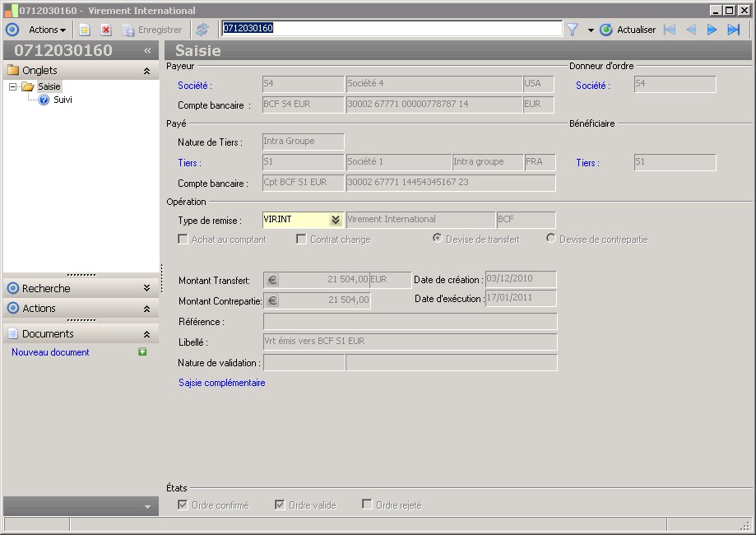Click the green plus icon for new document
Viewport: 756px width, 535px height.
click(142, 351)
